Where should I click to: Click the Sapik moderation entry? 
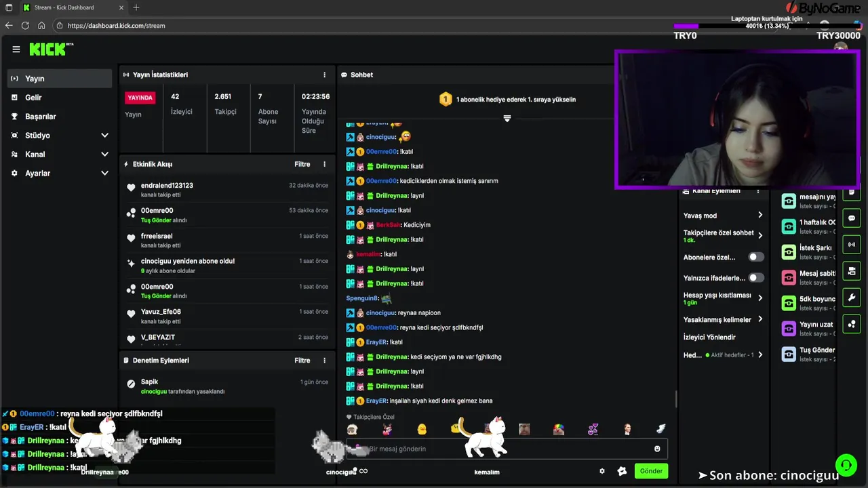[227, 386]
